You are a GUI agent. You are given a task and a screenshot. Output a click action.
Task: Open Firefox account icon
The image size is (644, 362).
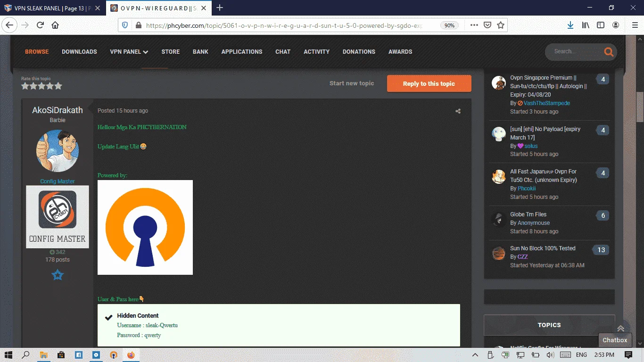click(616, 25)
